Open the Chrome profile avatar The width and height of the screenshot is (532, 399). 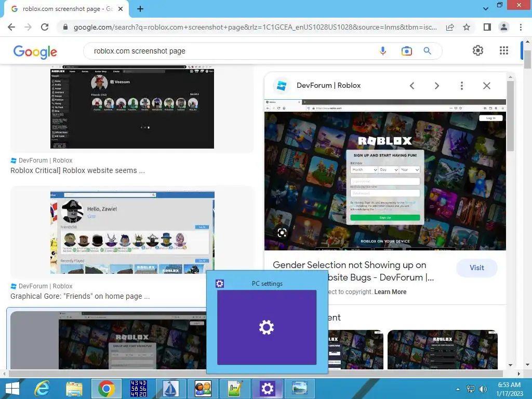[504, 27]
